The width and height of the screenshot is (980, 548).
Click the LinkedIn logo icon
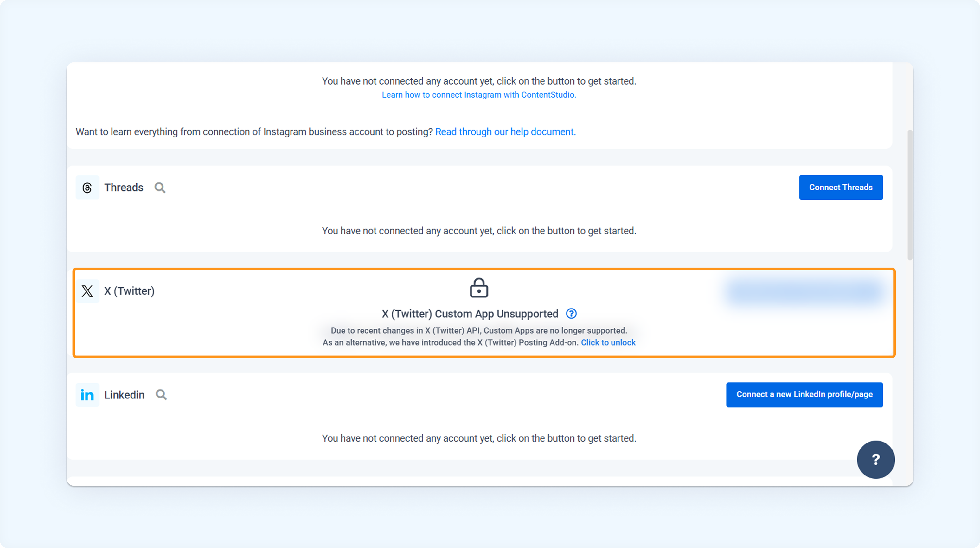[87, 395]
